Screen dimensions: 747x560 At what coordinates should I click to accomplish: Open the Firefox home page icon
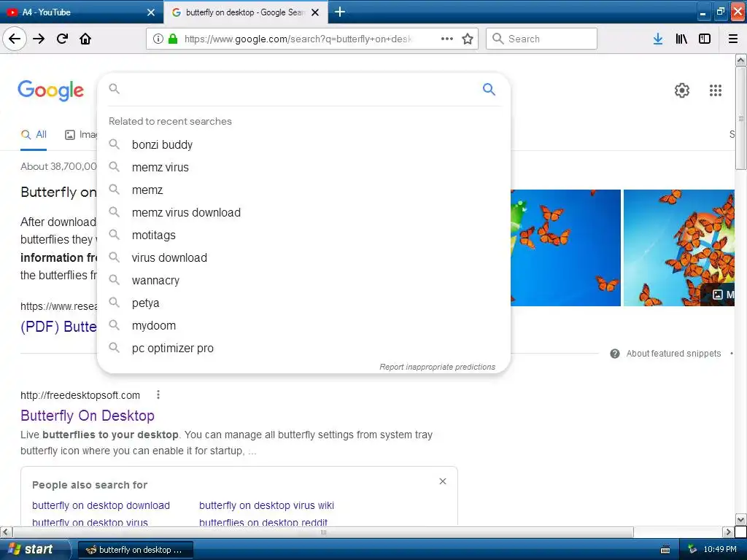[x=85, y=39]
